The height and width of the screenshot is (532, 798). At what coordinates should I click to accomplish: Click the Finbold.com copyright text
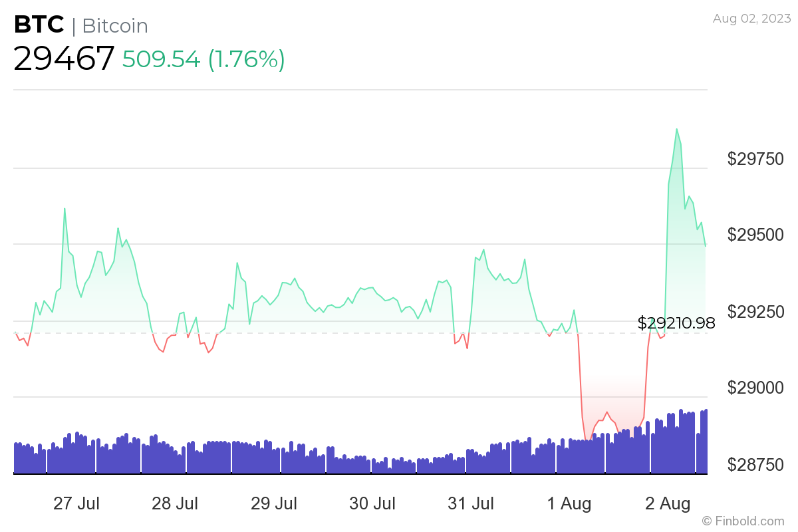click(743, 521)
